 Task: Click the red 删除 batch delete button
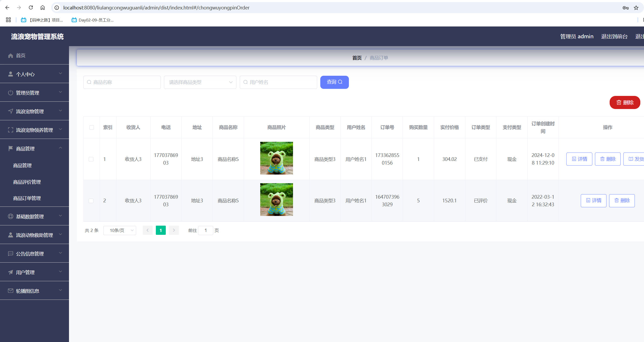coord(625,102)
